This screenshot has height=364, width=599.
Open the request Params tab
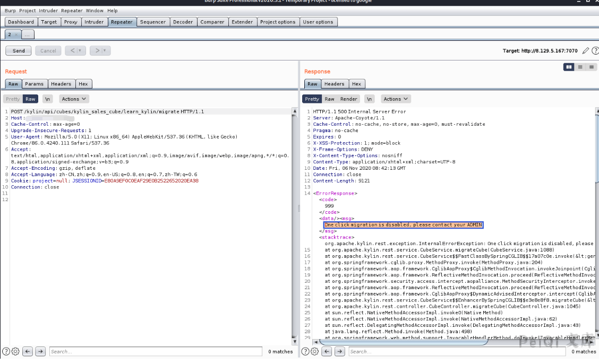(34, 84)
